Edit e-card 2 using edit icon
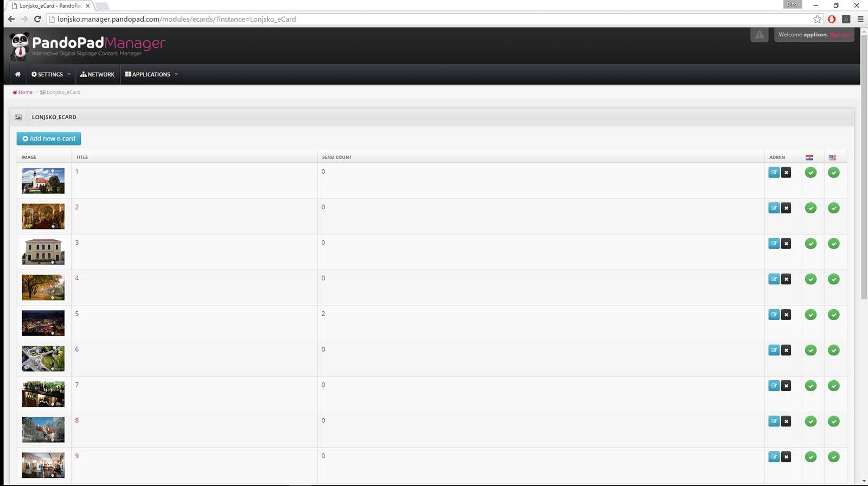This screenshot has width=868, height=486. [774, 208]
